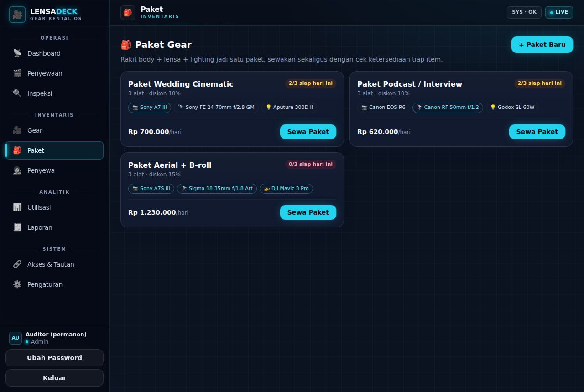Image resolution: width=584 pixels, height=392 pixels.
Task: Open the Penyewa menu item
Action: pos(54,170)
